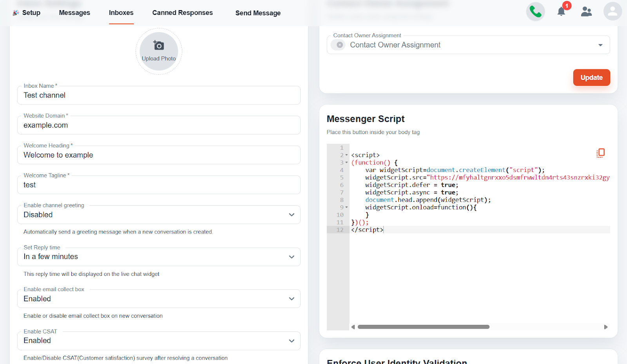Image resolution: width=627 pixels, height=364 pixels.
Task: Collapse code fold arrow on line 3
Action: coord(346,163)
